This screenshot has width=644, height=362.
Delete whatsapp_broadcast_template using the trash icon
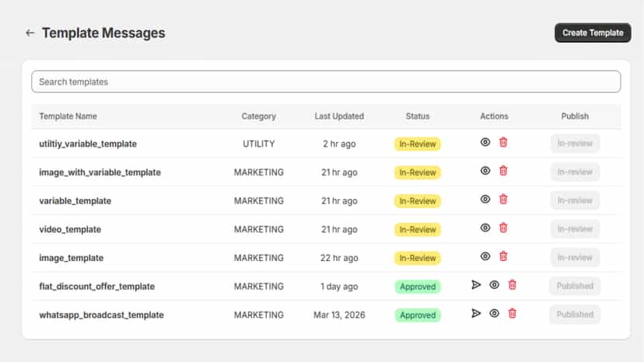(x=512, y=314)
